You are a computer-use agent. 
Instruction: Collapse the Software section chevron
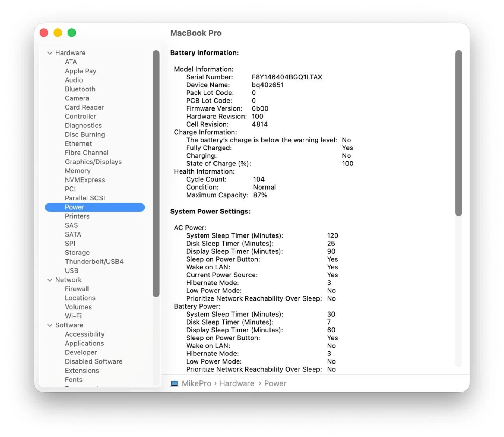(50, 325)
